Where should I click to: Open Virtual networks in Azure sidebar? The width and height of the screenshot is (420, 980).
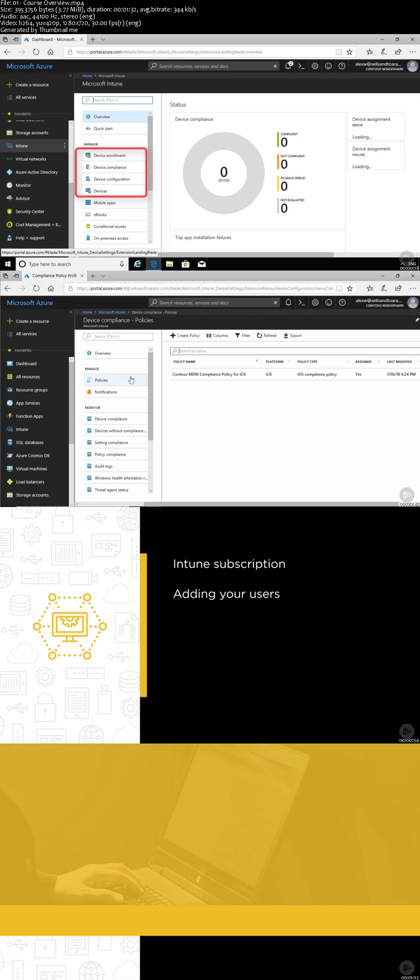coord(31,159)
